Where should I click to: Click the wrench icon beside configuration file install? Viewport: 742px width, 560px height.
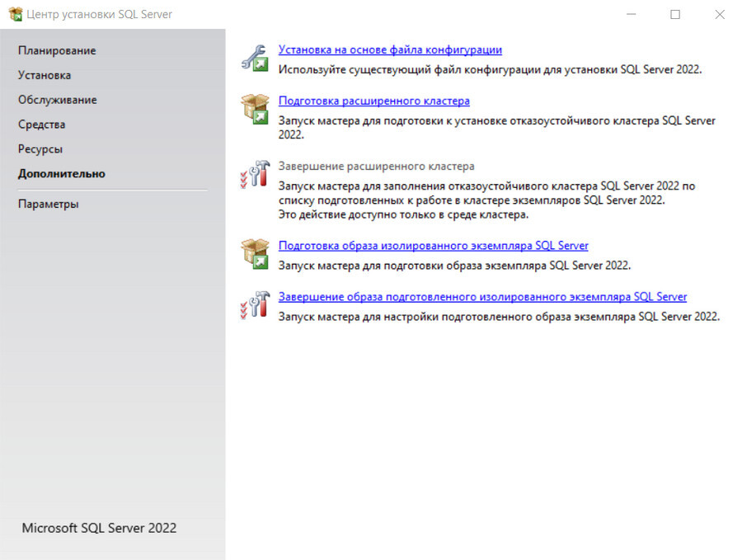pos(255,59)
